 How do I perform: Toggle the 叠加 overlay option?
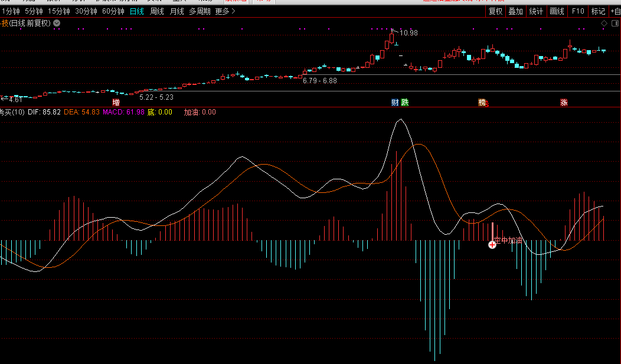[515, 11]
